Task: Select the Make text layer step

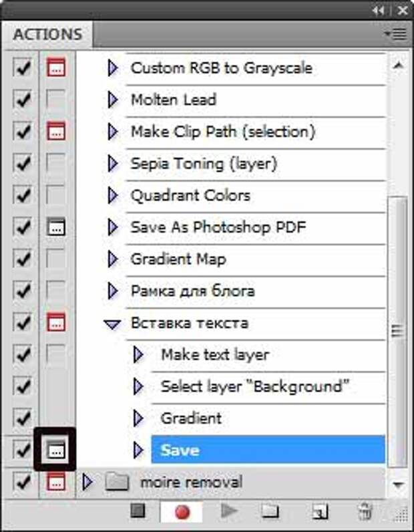Action: tap(214, 354)
